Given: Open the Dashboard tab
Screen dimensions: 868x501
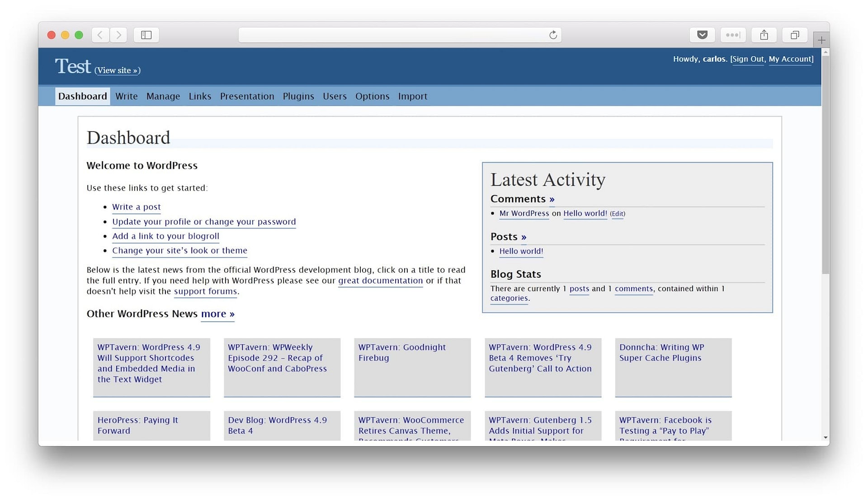Looking at the screenshot, I should [83, 96].
